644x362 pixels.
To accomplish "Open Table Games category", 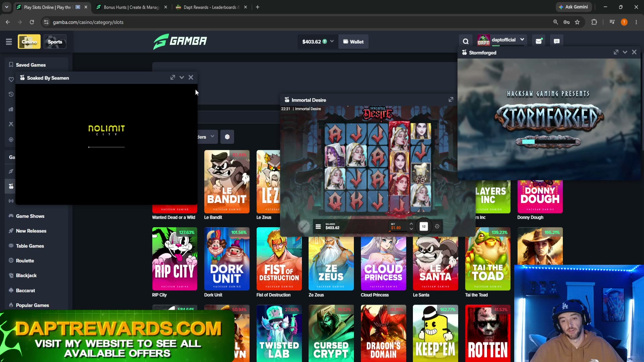I will point(30,246).
